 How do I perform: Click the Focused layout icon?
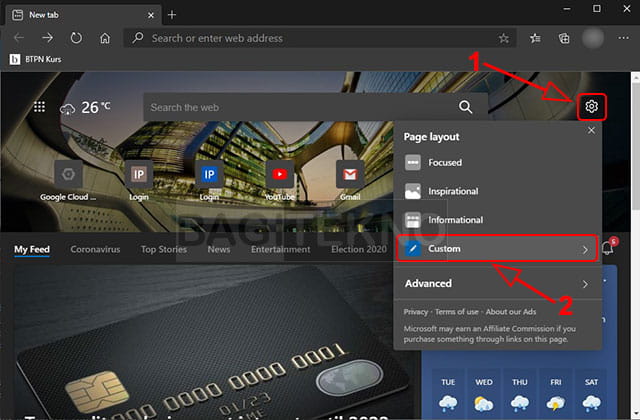(x=413, y=162)
